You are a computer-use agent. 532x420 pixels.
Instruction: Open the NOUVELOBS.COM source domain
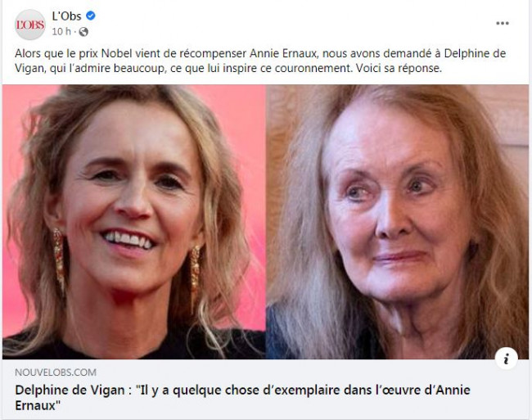[x=56, y=373]
